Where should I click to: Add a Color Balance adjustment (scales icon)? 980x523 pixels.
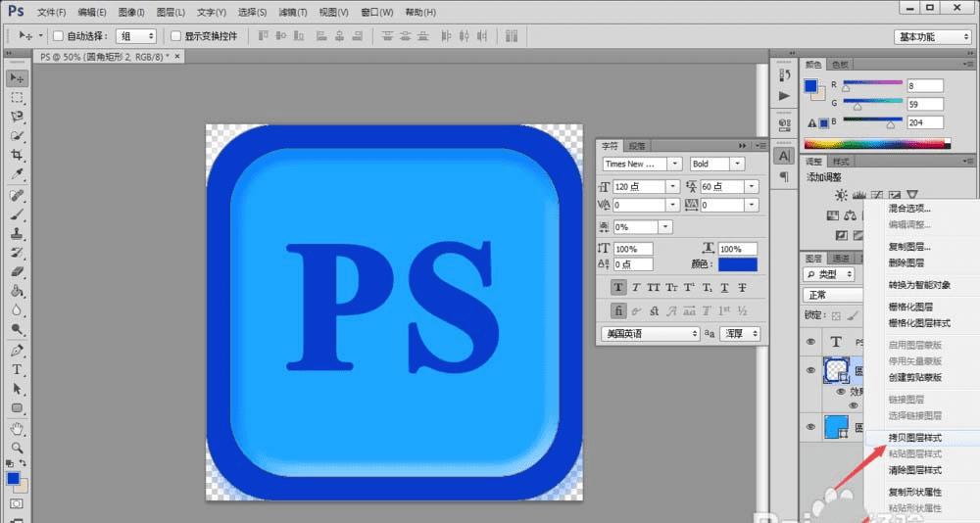point(850,215)
